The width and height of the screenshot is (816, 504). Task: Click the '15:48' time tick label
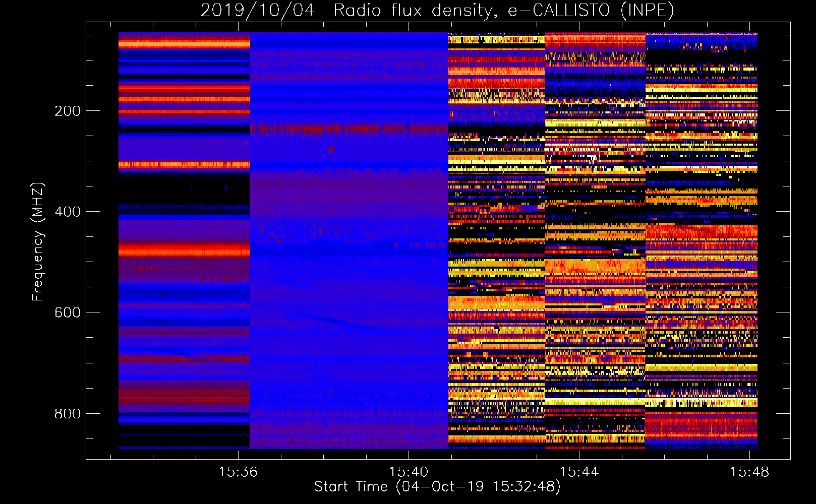749,472
